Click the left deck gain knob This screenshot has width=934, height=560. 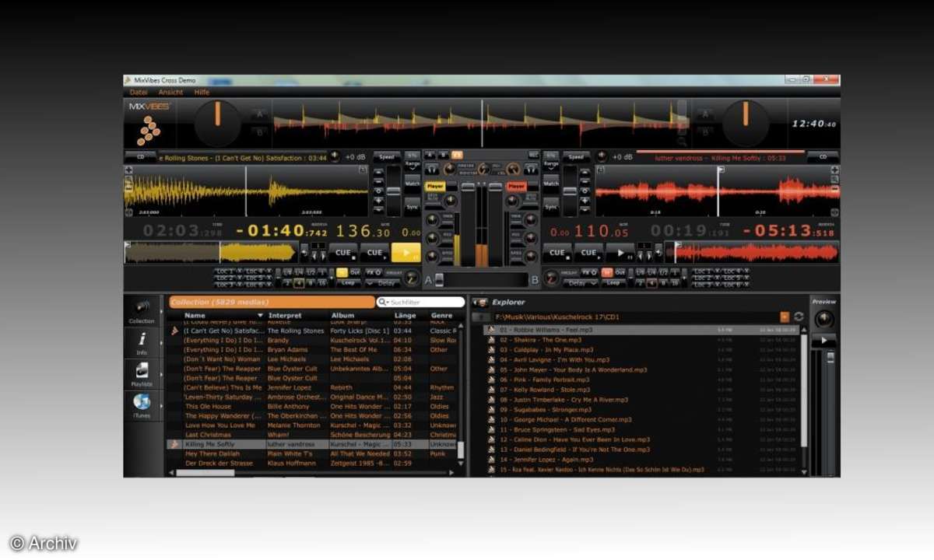(335, 156)
